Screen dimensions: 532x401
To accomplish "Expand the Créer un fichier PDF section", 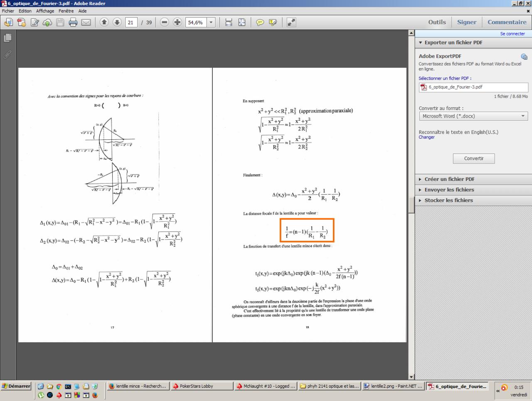I will (x=449, y=179).
